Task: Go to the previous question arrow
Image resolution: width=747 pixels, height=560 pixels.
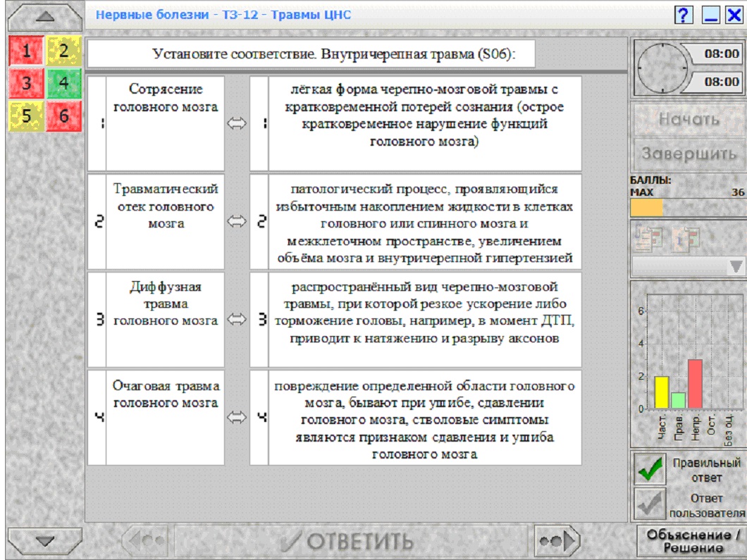Action: tap(147, 541)
